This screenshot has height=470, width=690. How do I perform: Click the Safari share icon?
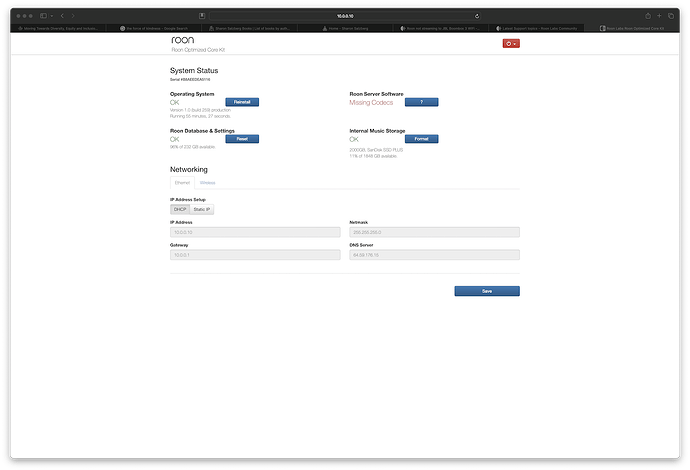point(648,16)
